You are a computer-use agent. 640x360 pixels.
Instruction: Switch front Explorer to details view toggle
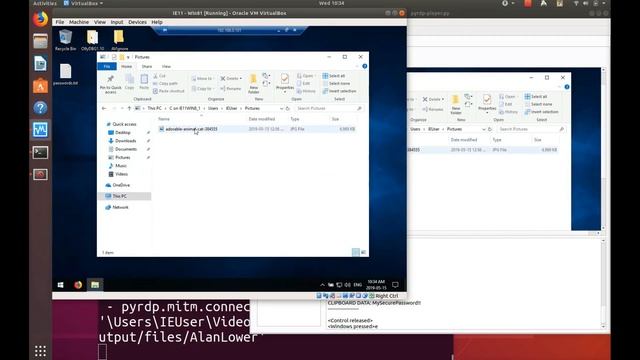point(356,252)
